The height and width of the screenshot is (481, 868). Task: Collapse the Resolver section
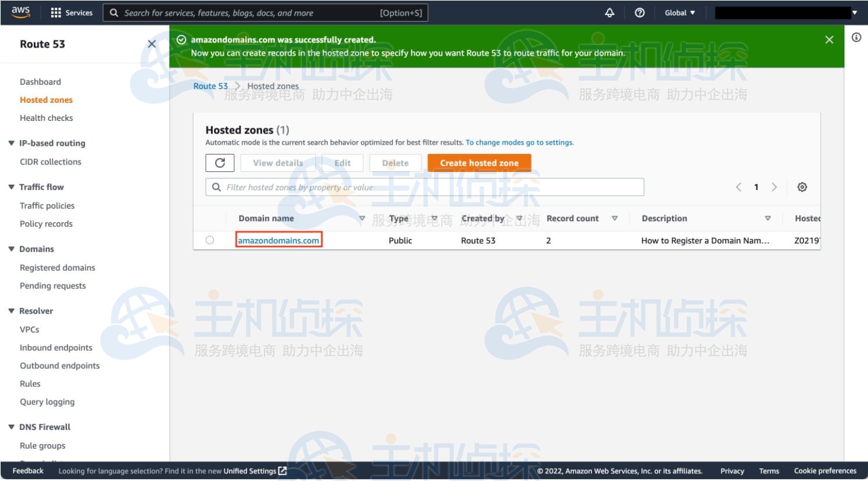tap(12, 311)
